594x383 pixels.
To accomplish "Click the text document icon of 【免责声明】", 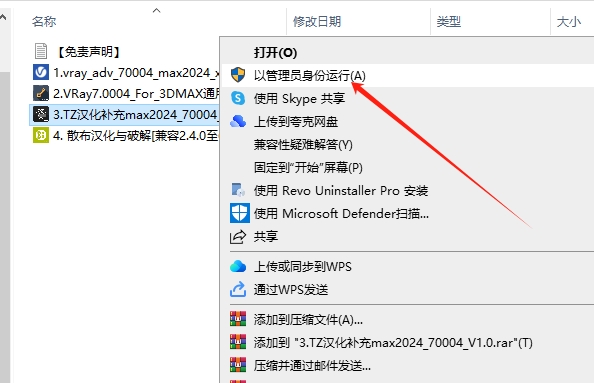I will [x=41, y=51].
